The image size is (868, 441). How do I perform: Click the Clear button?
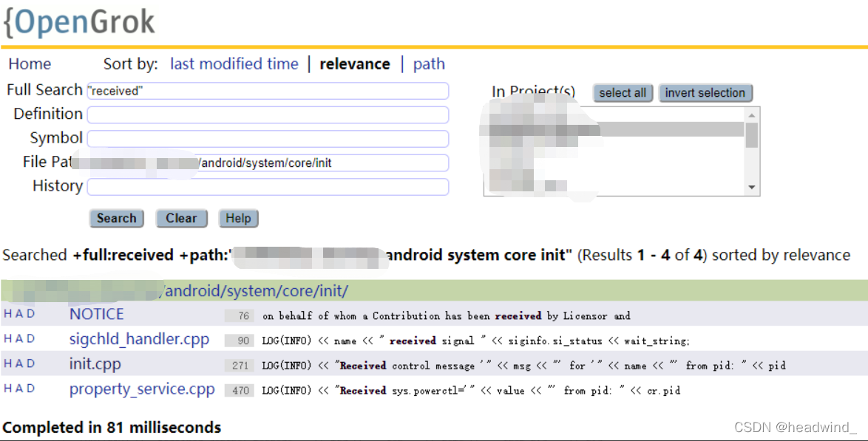click(181, 218)
